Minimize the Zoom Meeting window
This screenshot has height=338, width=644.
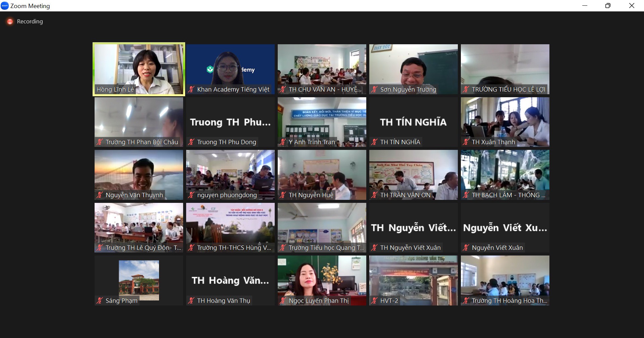(x=585, y=6)
